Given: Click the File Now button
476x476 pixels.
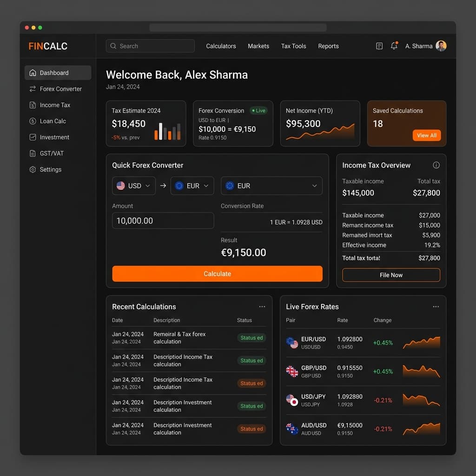Looking at the screenshot, I should [x=391, y=275].
